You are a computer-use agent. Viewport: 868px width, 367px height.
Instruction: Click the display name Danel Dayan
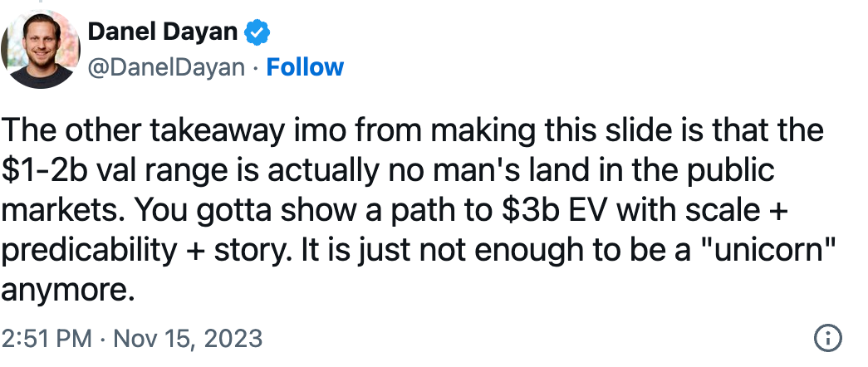coord(162,32)
